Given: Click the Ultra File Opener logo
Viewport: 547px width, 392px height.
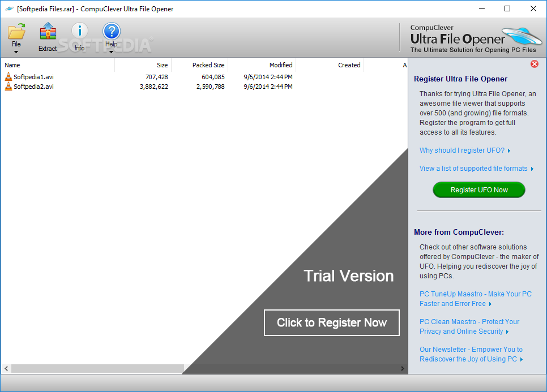Looking at the screenshot, I should pyautogui.click(x=475, y=38).
